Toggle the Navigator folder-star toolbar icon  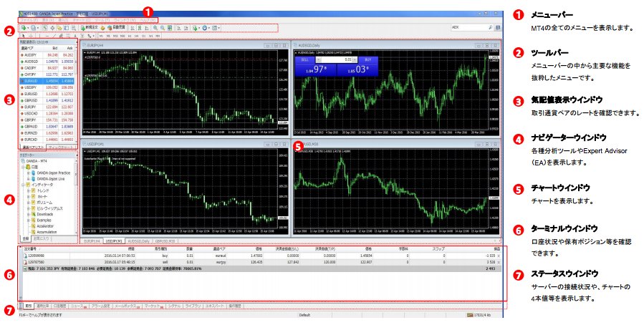pos(59,28)
